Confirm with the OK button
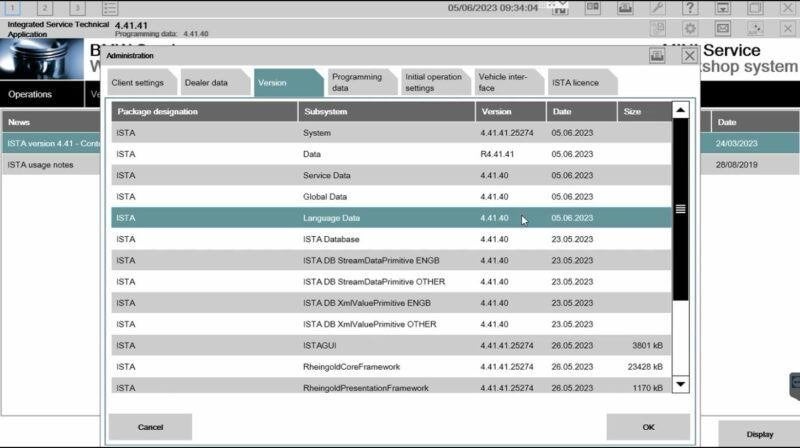Screen dimensions: 800x448 tap(648, 427)
